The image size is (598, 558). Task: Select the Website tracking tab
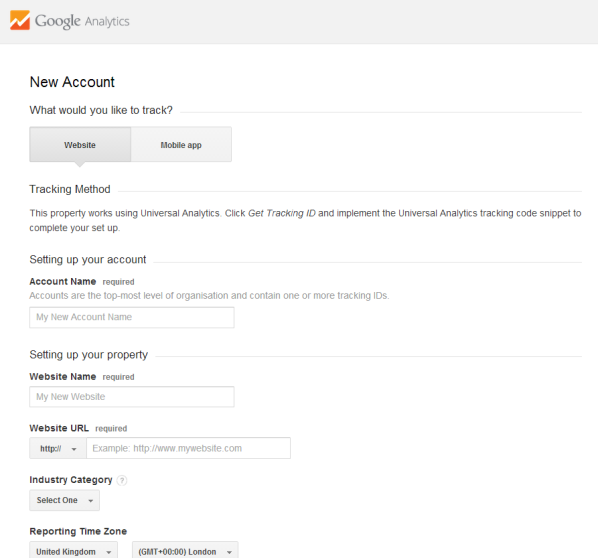point(80,145)
